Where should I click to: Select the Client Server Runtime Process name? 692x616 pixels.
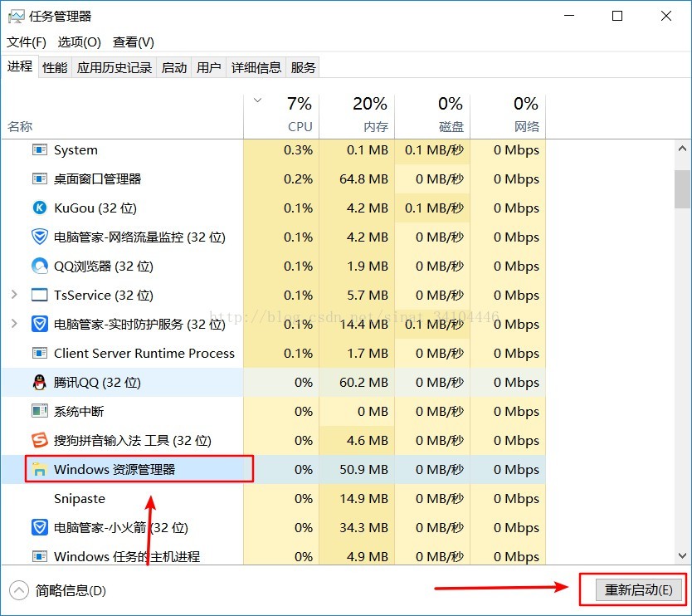pos(144,354)
